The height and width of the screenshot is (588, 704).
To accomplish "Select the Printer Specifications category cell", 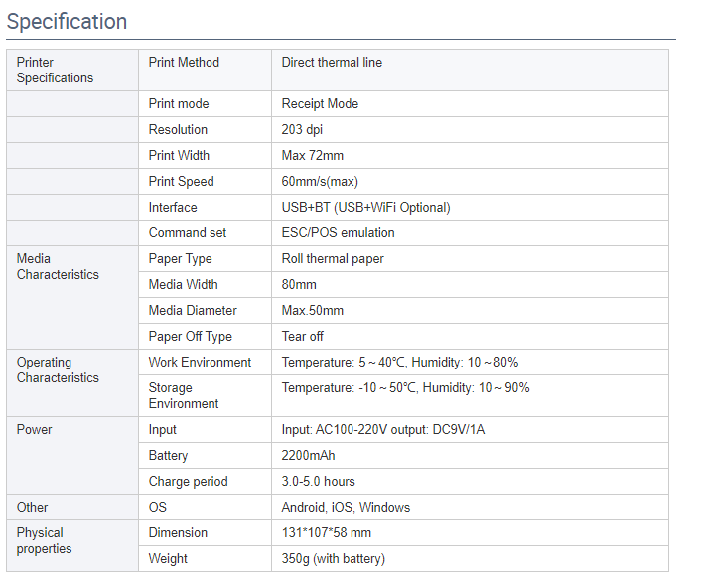I will 55,71.
